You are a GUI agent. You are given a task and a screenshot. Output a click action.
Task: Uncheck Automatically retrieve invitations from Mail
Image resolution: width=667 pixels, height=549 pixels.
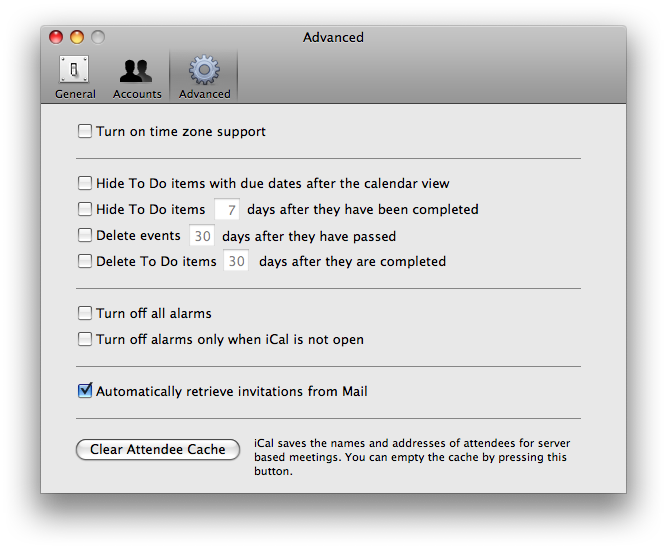coord(85,390)
